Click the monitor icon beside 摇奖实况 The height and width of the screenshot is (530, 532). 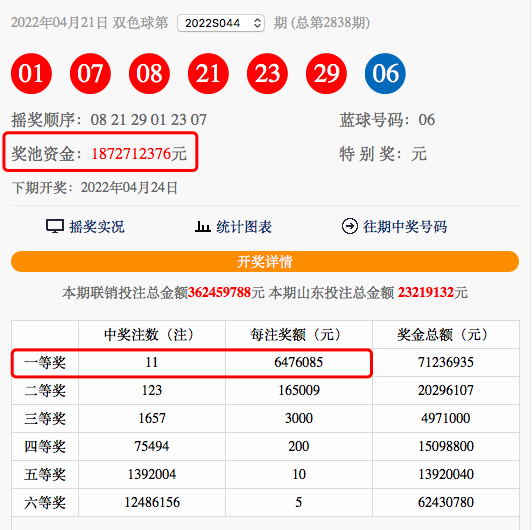55,226
